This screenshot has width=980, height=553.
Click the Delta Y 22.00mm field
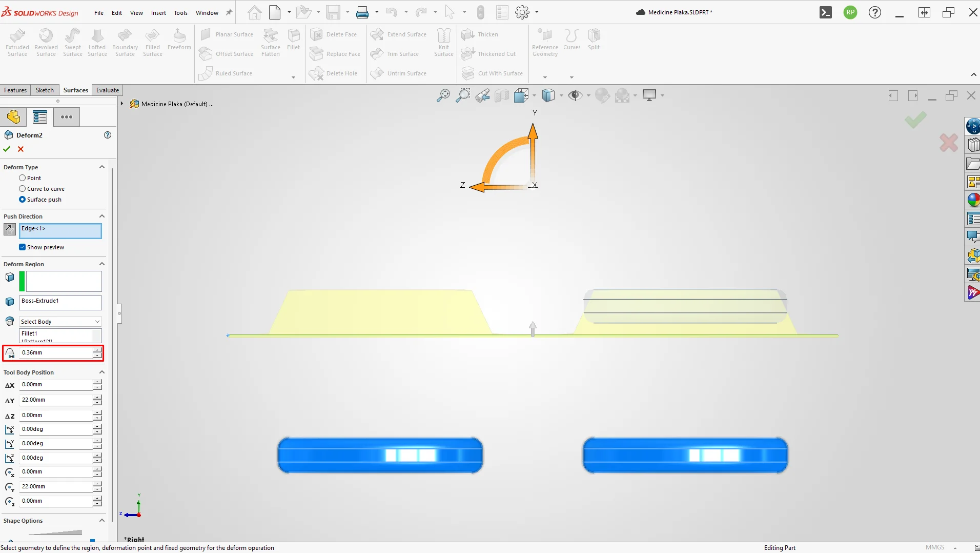click(56, 400)
